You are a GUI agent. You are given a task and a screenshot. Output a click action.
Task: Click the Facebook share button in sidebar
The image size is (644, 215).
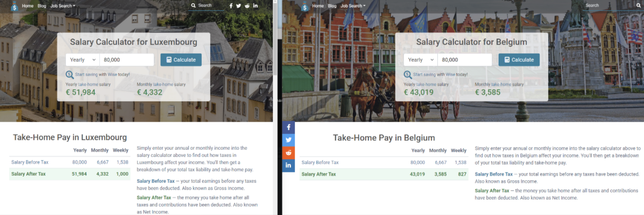pyautogui.click(x=289, y=128)
